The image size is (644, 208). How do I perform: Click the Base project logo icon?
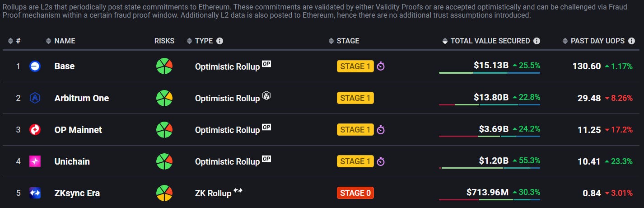(35, 66)
